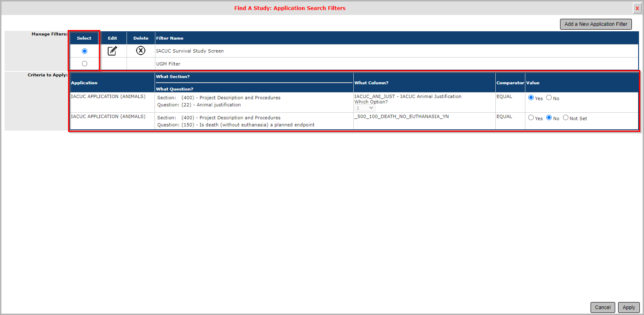The height and width of the screenshot is (315, 644).
Task: Close the Application Search Filters dialog
Action: pyautogui.click(x=637, y=8)
